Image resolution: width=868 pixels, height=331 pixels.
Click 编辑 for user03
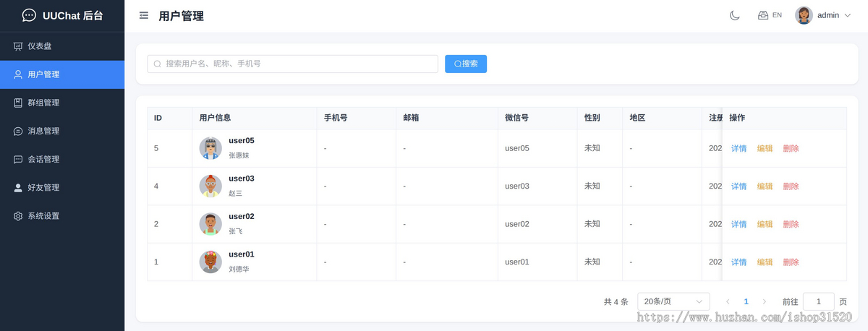coord(765,186)
